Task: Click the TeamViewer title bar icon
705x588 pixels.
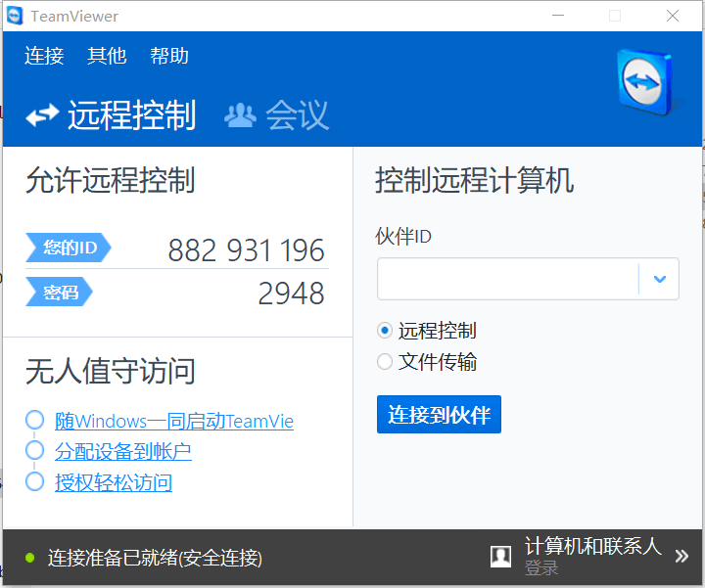Action: 15,17
